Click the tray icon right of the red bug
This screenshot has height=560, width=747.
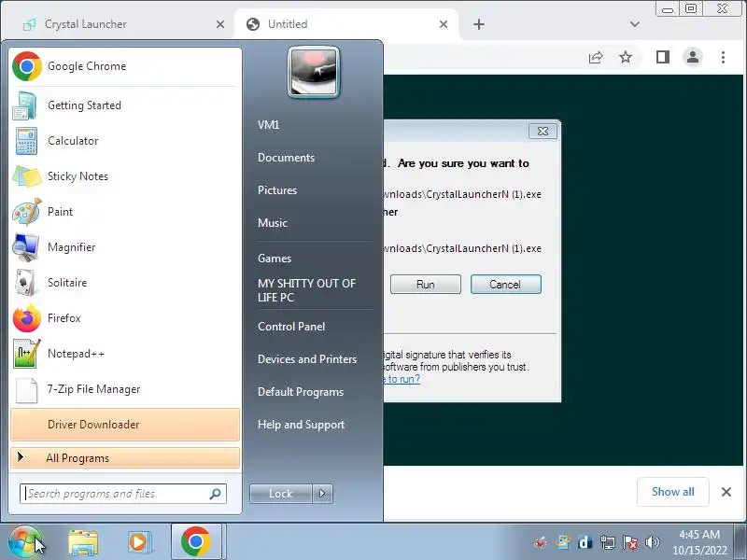click(x=563, y=542)
